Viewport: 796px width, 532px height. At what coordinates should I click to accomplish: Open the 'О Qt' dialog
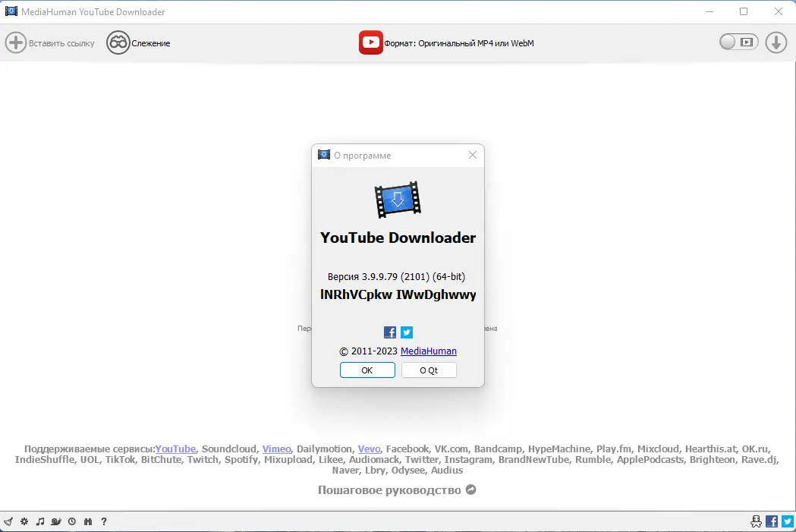429,370
